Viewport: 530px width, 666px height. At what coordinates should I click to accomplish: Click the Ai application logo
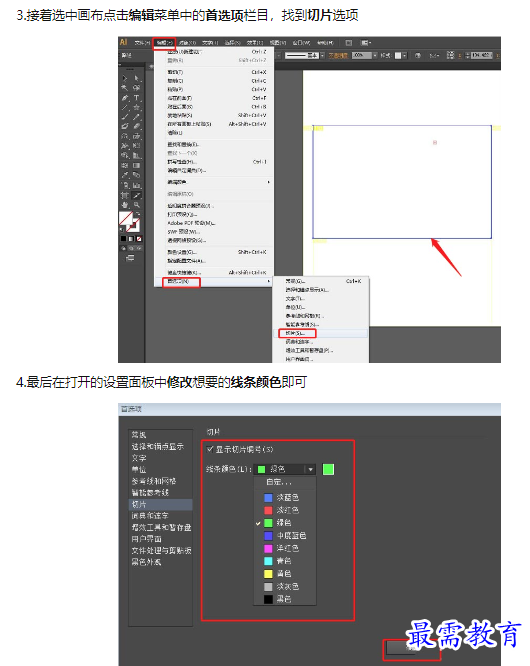click(x=124, y=42)
